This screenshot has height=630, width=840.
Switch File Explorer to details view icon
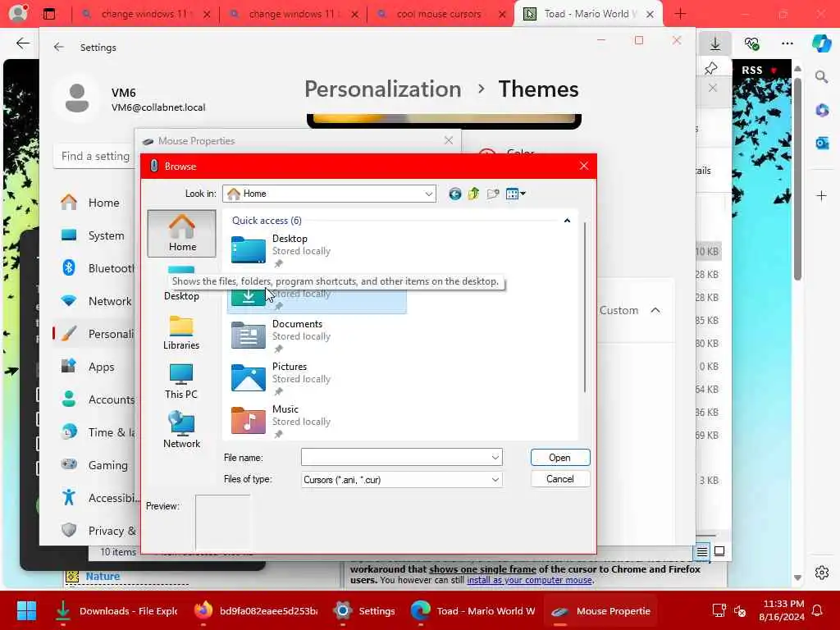pyautogui.click(x=702, y=551)
